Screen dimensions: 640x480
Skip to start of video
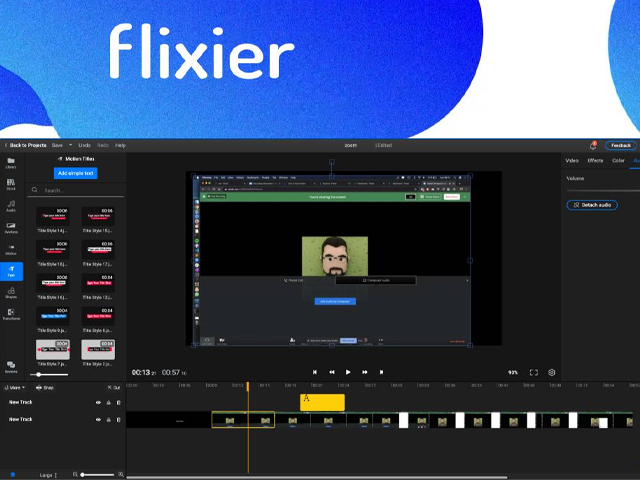[x=315, y=372]
